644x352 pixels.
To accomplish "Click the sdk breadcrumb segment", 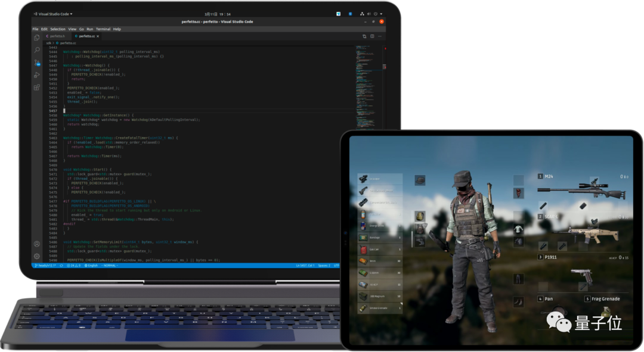I will 49,43.
